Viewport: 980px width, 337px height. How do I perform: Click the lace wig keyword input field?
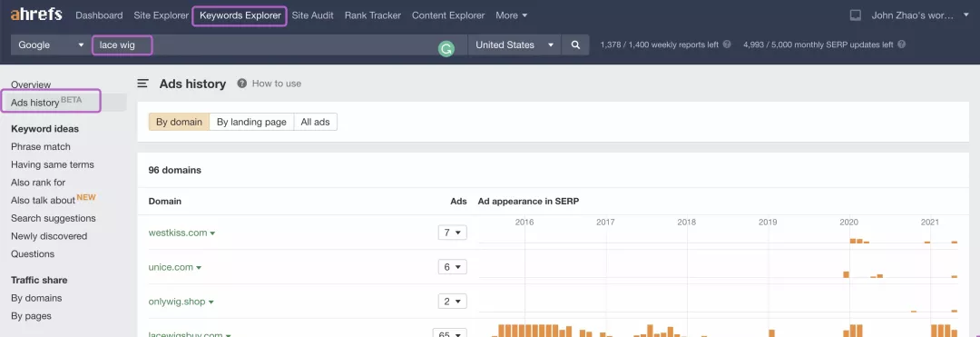pyautogui.click(x=279, y=45)
